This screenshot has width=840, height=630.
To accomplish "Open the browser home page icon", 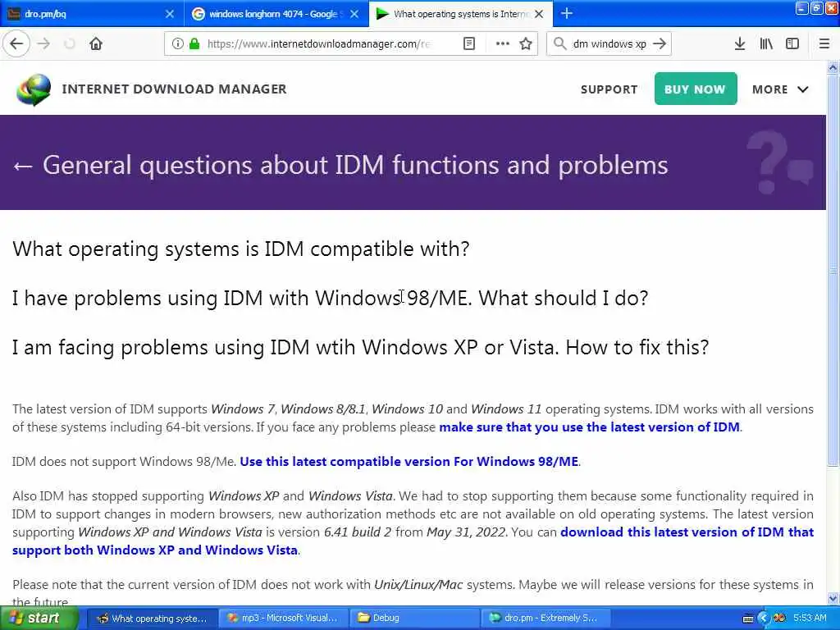I will click(96, 43).
